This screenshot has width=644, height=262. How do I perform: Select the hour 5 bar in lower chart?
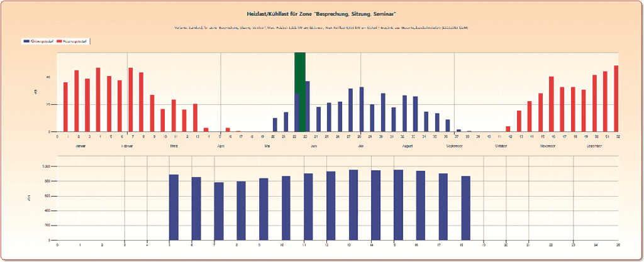click(174, 207)
